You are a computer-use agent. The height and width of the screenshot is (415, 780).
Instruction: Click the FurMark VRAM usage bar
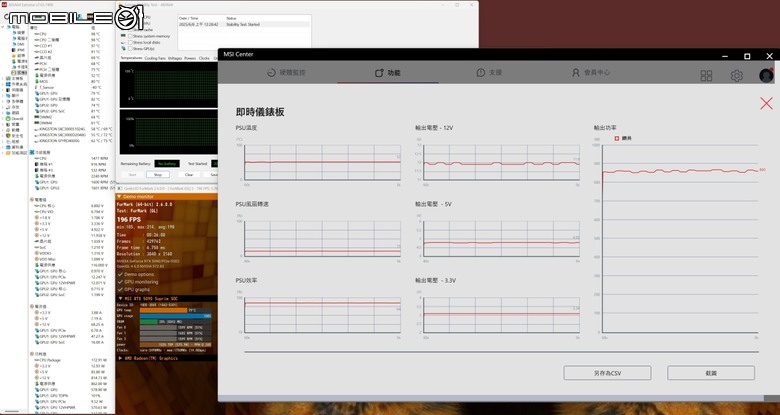pyautogui.click(x=175, y=322)
